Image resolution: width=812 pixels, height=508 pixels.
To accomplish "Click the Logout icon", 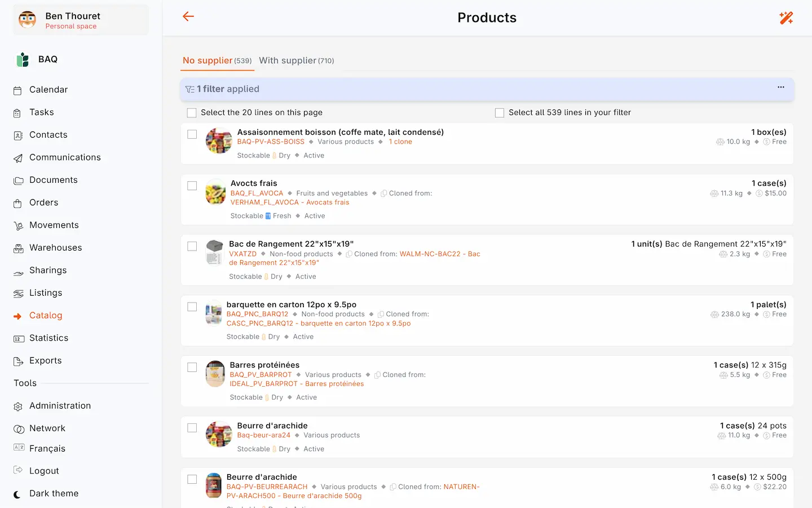I will pos(18,470).
